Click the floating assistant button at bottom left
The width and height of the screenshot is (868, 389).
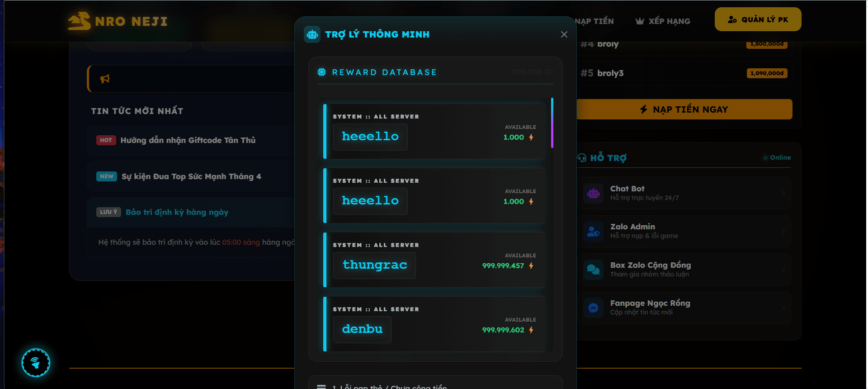coord(36,363)
